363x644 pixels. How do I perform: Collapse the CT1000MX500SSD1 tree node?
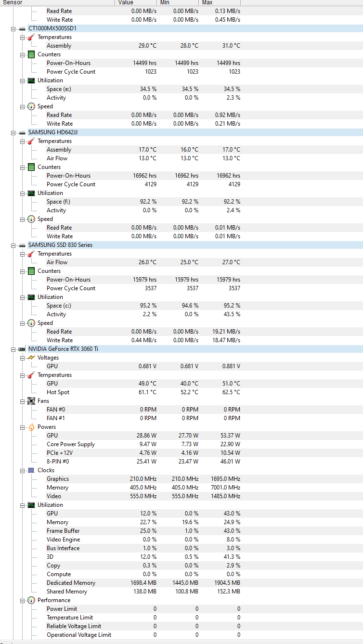pos(13,28)
